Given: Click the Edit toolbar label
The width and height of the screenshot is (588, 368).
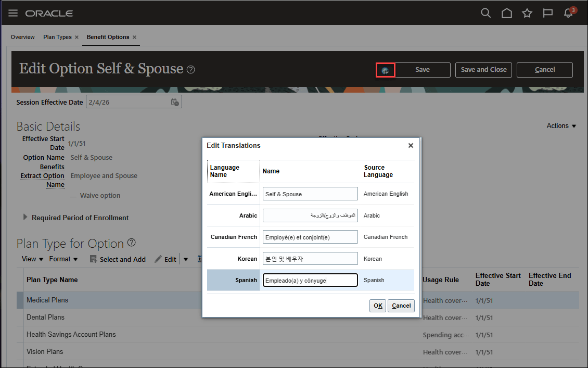Looking at the screenshot, I should coord(170,260).
